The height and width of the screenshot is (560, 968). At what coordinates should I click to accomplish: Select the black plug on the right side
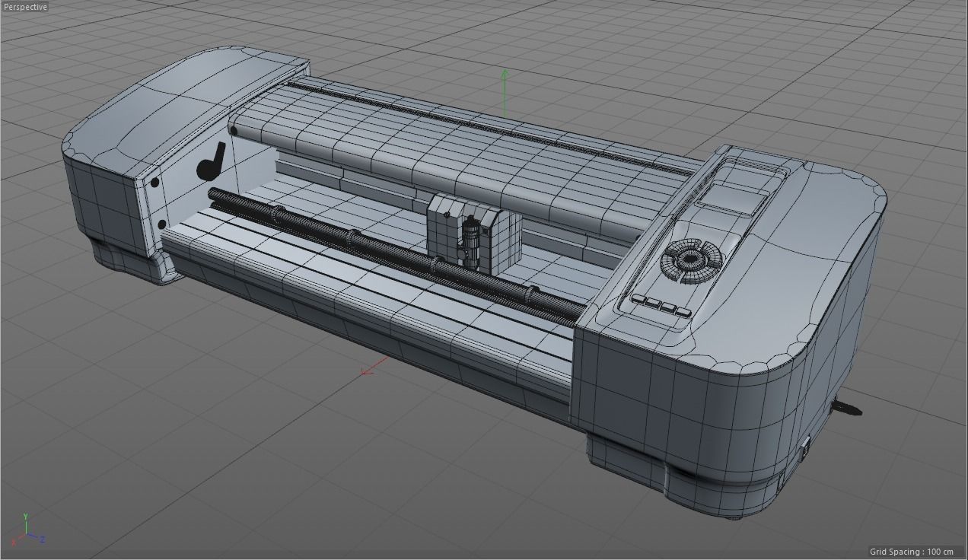click(x=846, y=408)
